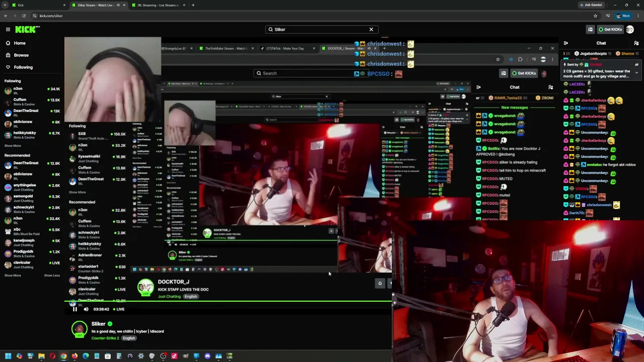Open the Counter-Strike 2 category link
644x362 pixels.
(105, 338)
